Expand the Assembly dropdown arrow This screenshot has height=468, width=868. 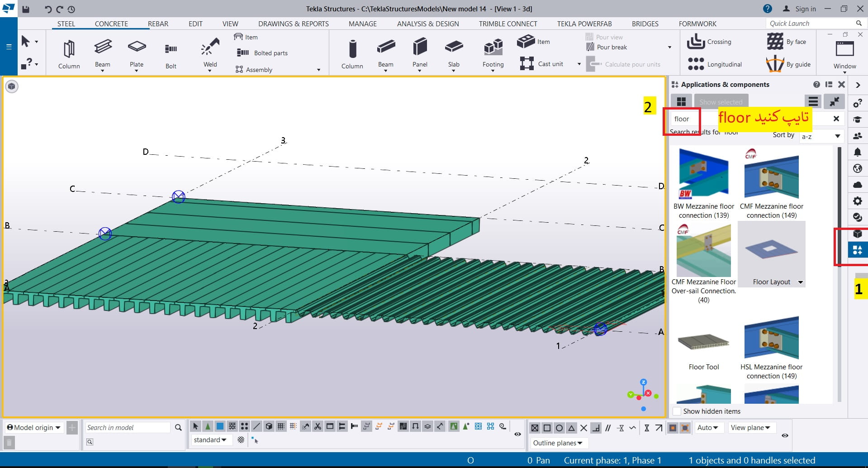tap(318, 70)
